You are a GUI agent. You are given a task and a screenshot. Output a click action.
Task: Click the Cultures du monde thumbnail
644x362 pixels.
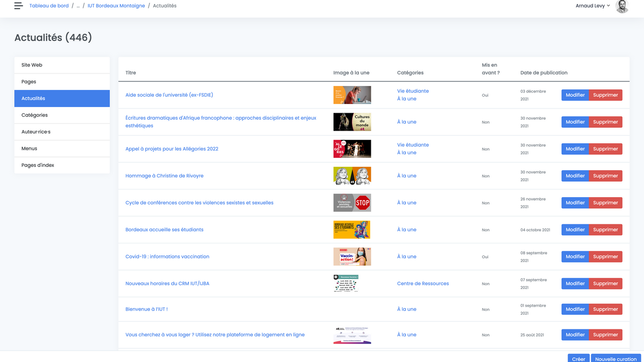(352, 122)
